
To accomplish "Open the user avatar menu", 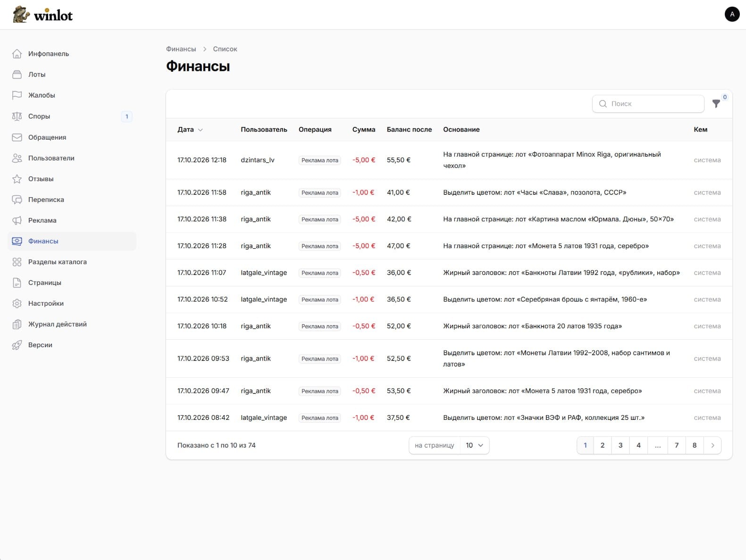I will point(732,14).
